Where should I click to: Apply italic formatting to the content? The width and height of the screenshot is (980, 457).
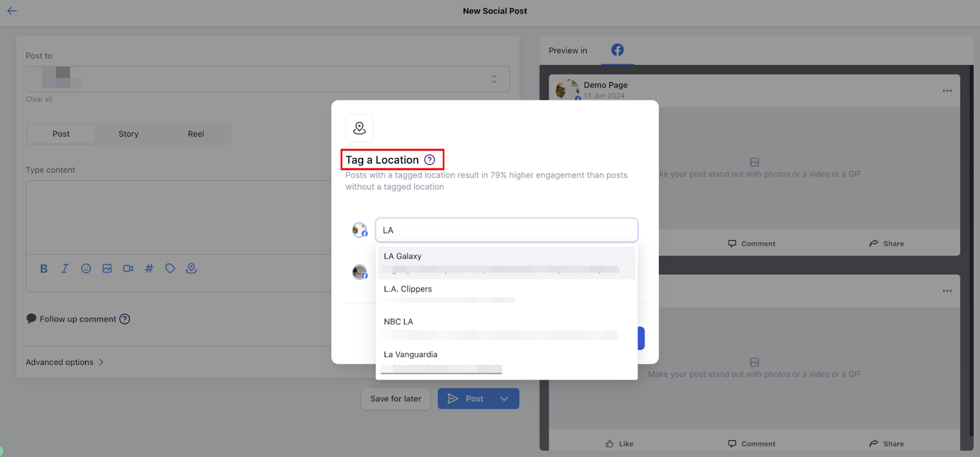64,269
